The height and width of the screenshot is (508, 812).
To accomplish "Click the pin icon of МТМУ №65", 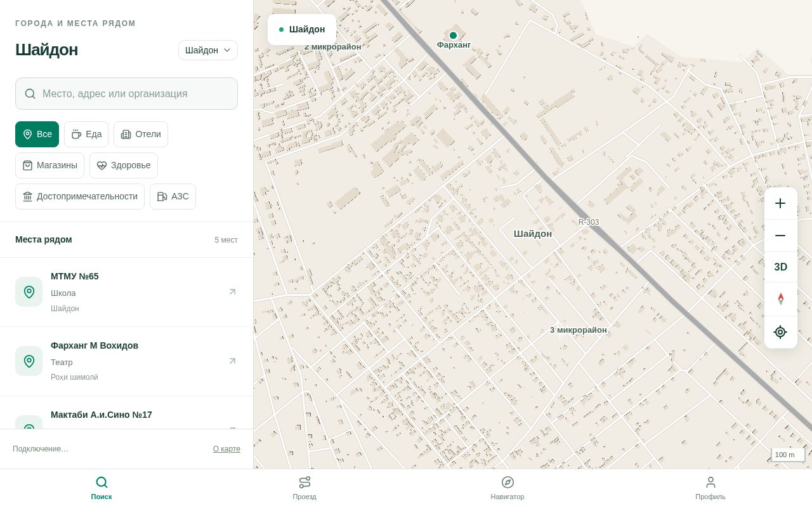I will pos(29,292).
